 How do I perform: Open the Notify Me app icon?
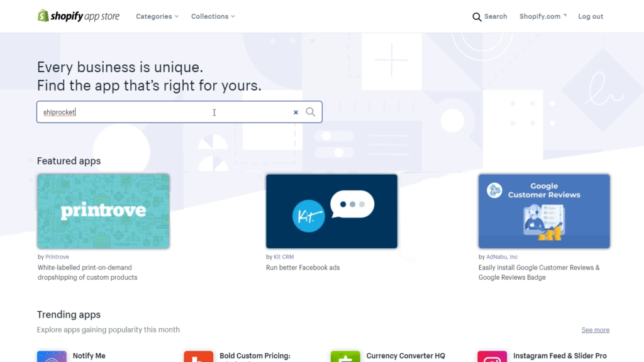point(52,356)
